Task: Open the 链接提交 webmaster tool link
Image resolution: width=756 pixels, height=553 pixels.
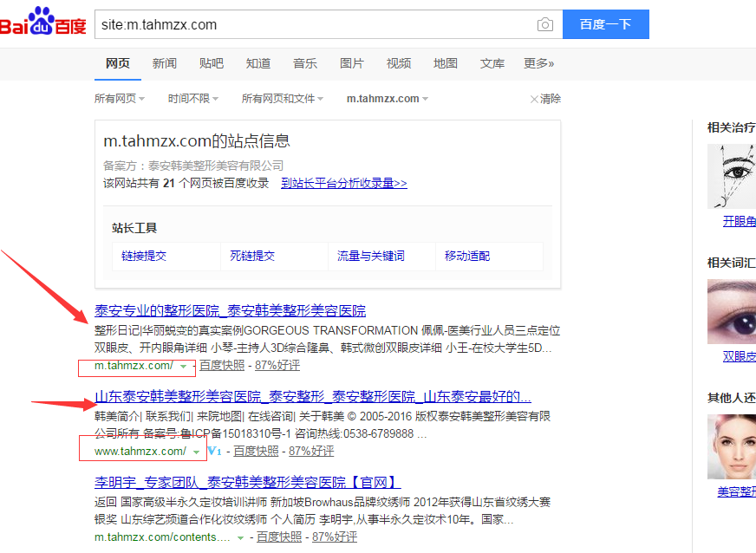Action: [x=144, y=256]
